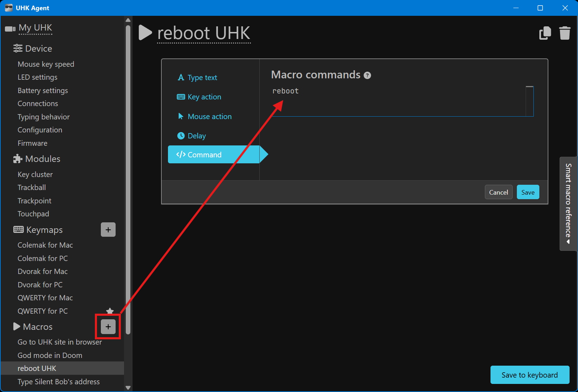The image size is (578, 392).
Task: Add a new macro with plus button
Action: click(x=108, y=327)
